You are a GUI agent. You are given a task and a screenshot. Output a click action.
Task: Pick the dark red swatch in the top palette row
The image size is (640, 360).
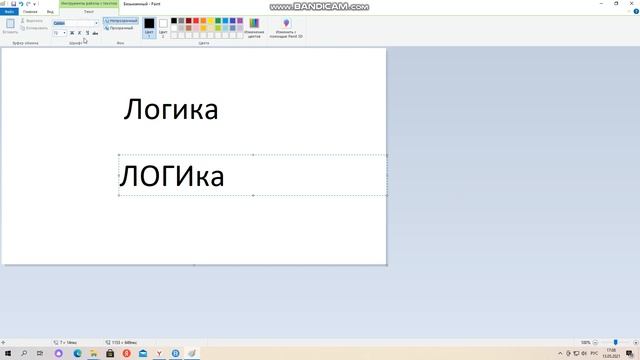pyautogui.click(x=189, y=20)
